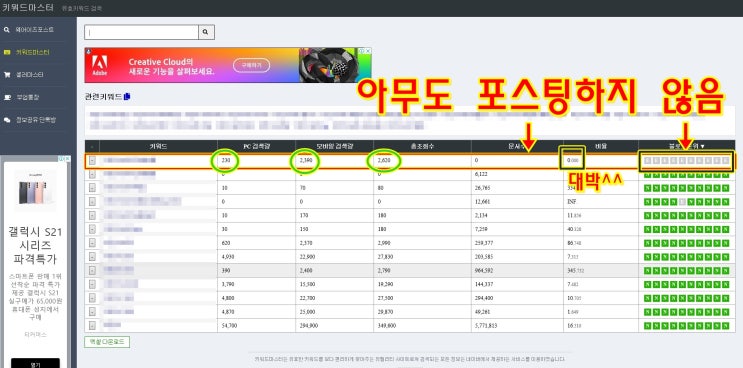
Task: Click the document count 26,765
Action: point(482,188)
